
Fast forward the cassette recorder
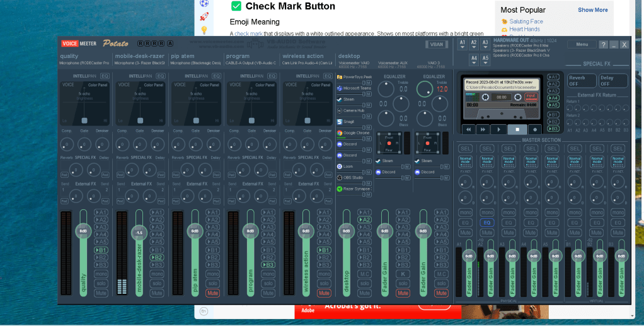[x=483, y=129]
